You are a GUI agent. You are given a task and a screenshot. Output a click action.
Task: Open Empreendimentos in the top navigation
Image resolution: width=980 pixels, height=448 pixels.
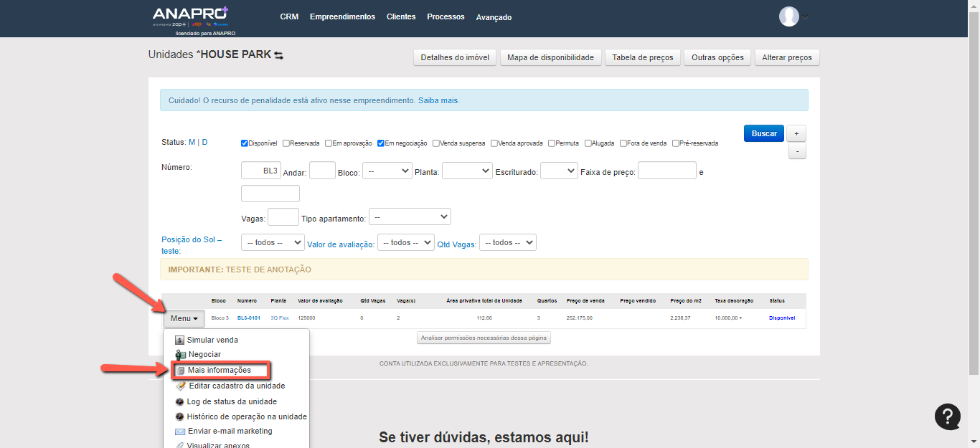coord(342,16)
